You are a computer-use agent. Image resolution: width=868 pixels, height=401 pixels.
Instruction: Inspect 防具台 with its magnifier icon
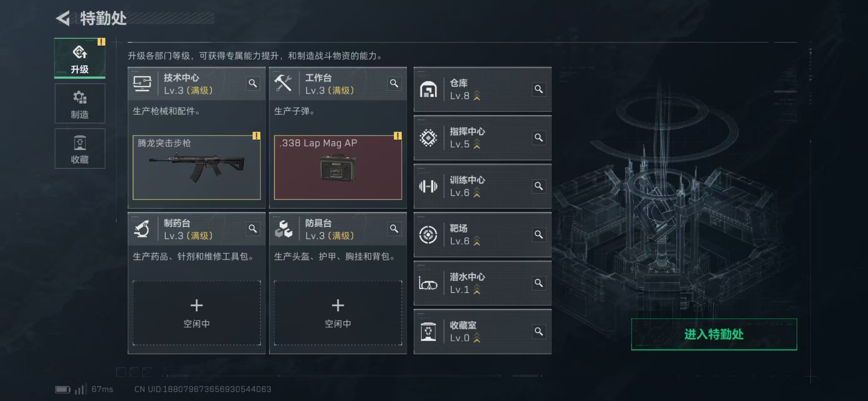(394, 229)
